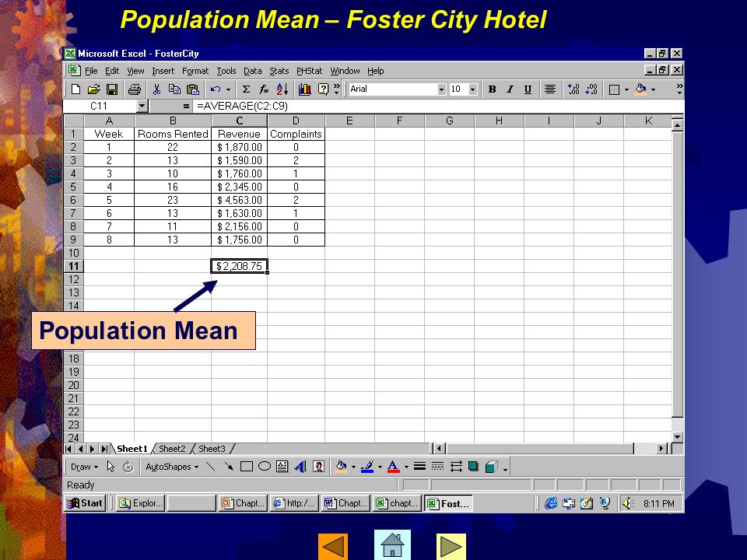Open the AutoShapes dropdown
The width and height of the screenshot is (747, 560).
pos(172,467)
